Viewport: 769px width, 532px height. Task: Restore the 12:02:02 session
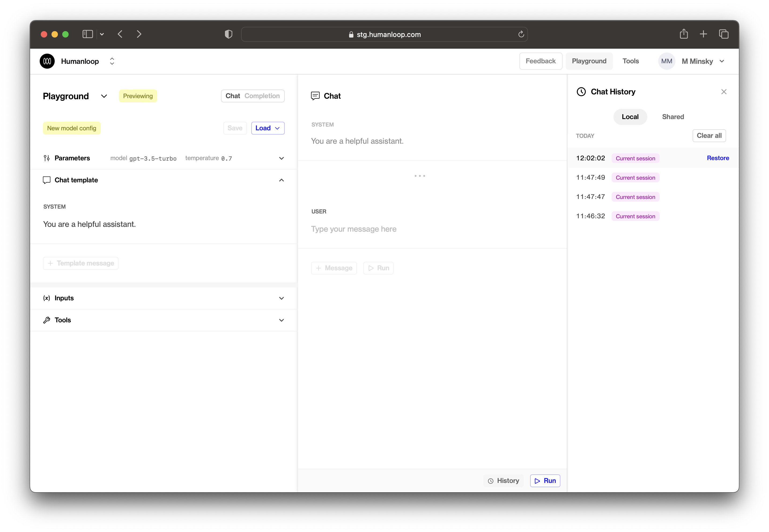[x=718, y=158]
